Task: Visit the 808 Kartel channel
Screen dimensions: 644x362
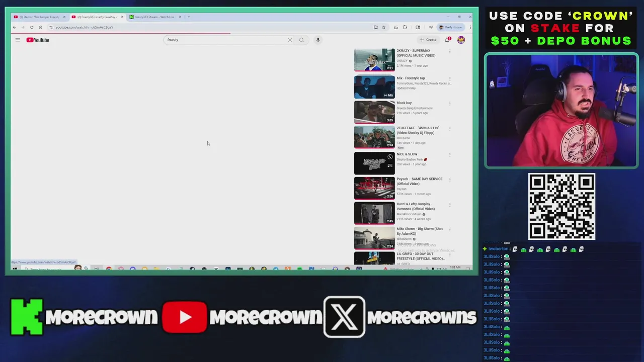Action: click(404, 138)
